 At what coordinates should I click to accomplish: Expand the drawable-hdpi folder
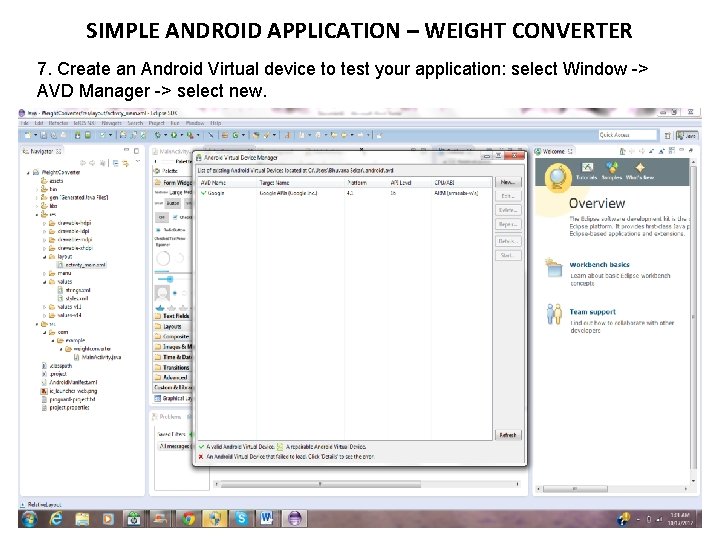[x=45, y=223]
